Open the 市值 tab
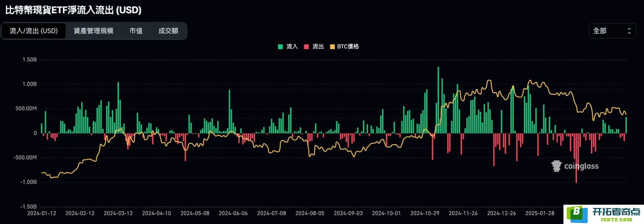644x224 pixels. click(136, 31)
